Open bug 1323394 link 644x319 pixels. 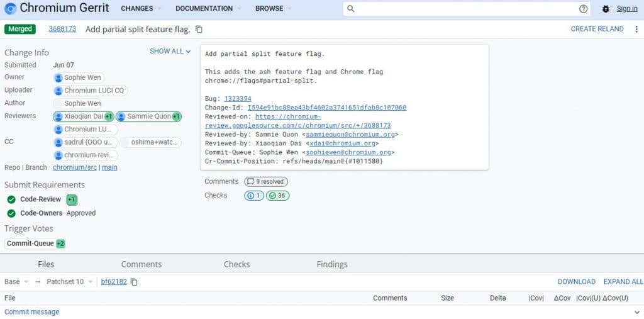coord(238,99)
